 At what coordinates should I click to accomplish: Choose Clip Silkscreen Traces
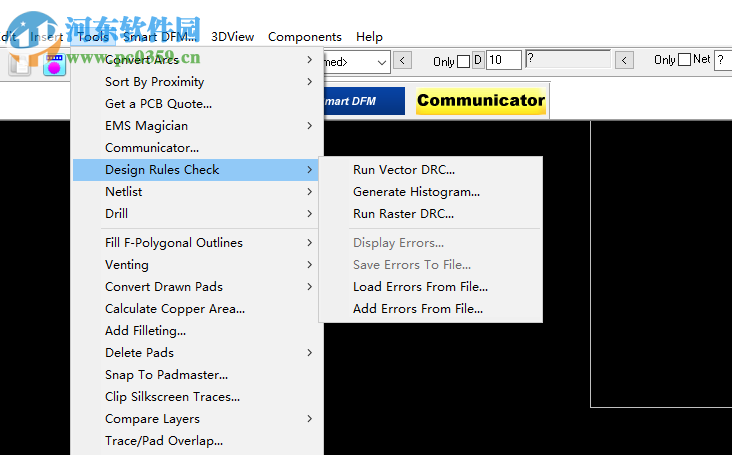pos(196,396)
